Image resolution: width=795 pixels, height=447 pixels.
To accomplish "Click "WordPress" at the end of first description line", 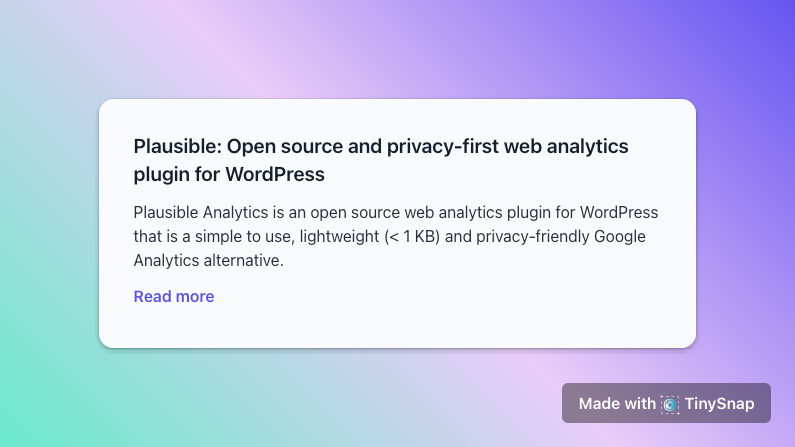I will tap(619, 212).
